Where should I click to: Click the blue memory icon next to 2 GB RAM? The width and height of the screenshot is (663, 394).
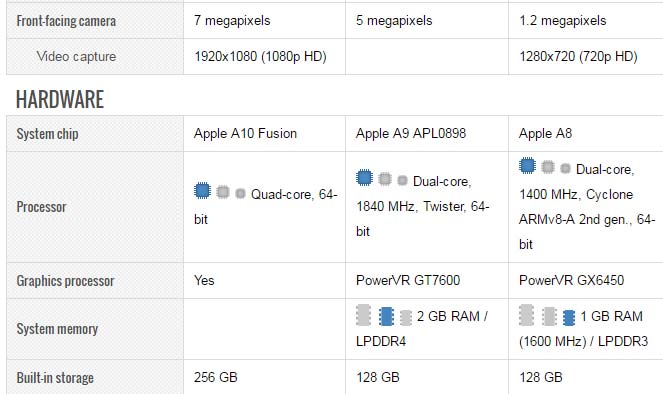coord(386,316)
